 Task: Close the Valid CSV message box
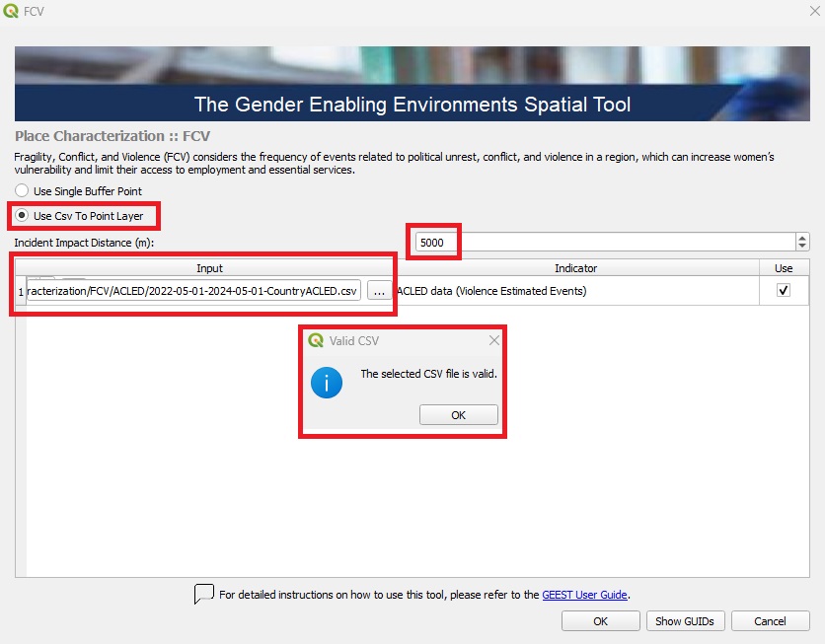pyautogui.click(x=494, y=340)
